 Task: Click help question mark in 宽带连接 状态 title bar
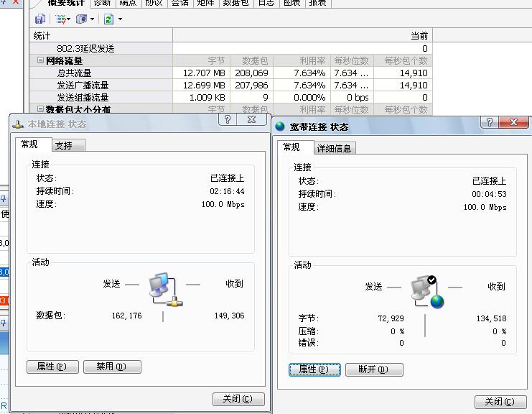pyautogui.click(x=490, y=122)
